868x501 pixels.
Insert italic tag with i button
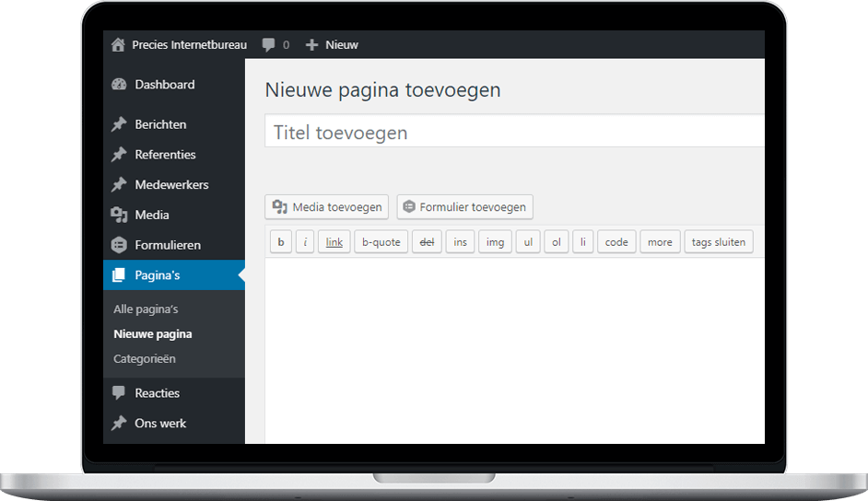305,241
